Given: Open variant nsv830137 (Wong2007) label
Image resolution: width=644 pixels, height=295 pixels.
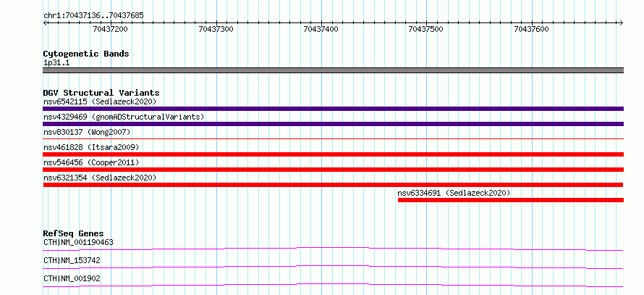Looking at the screenshot, I should coord(87,132).
